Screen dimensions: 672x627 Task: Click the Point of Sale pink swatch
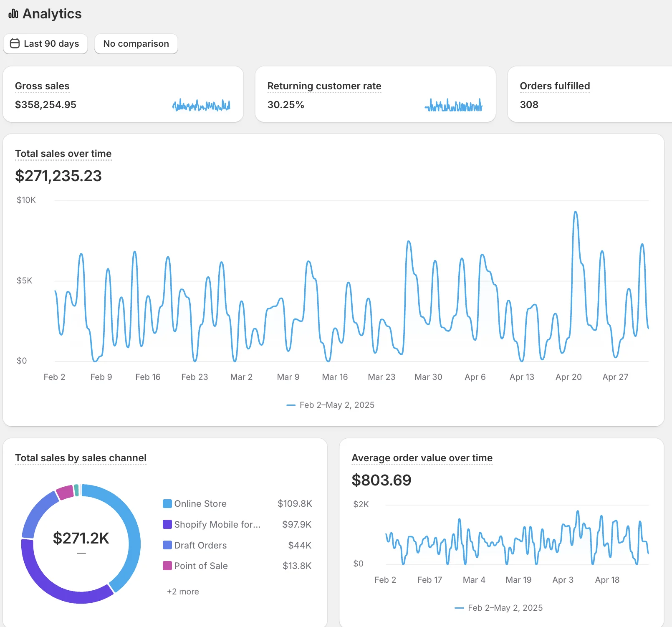[167, 566]
